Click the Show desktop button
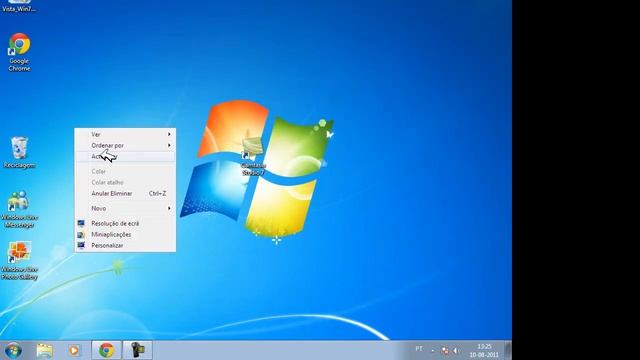The image size is (640, 360). point(508,350)
